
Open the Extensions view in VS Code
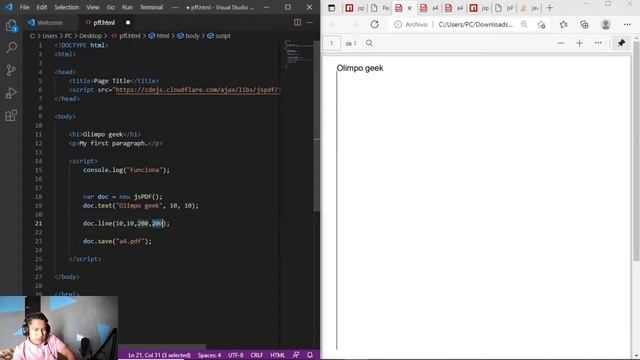coord(11,116)
